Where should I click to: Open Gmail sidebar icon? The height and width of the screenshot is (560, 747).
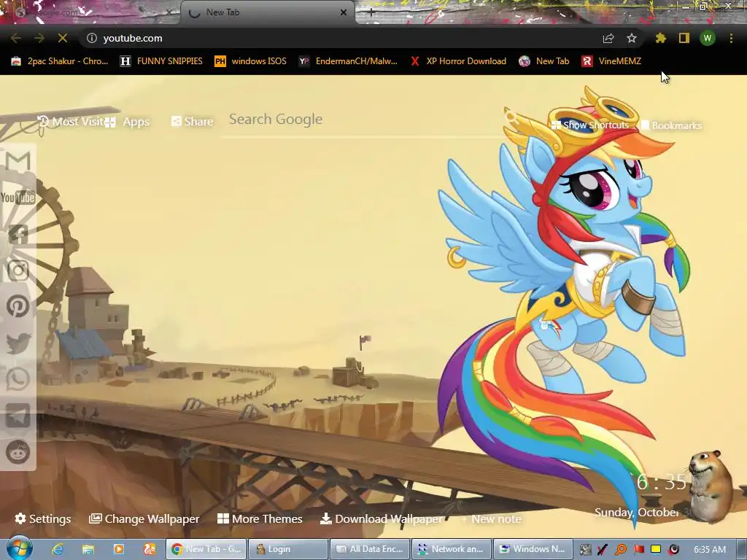tap(18, 161)
